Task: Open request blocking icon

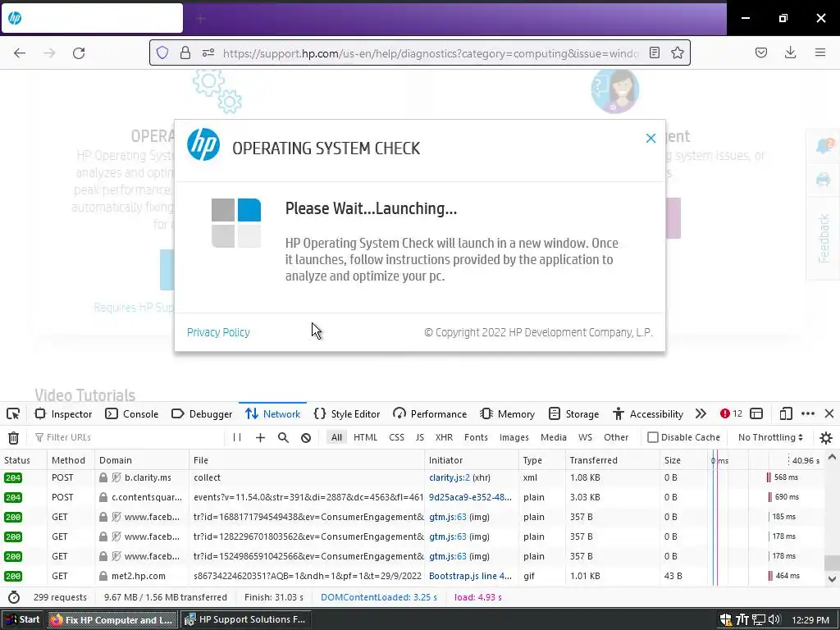Action: pos(306,437)
